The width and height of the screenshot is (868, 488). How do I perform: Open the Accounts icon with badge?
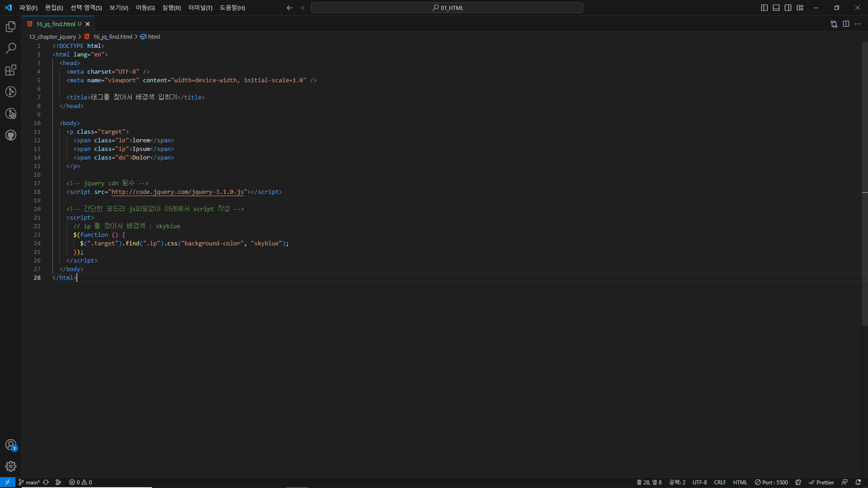click(x=11, y=445)
